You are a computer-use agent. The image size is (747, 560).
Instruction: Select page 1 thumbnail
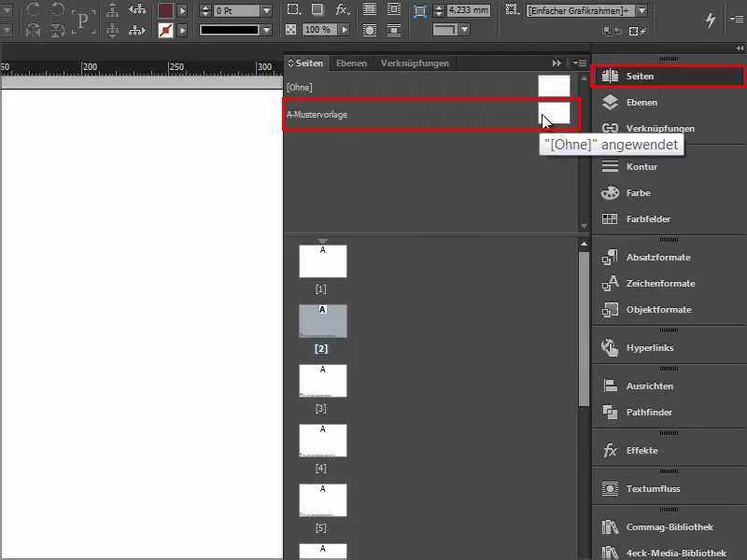point(322,261)
